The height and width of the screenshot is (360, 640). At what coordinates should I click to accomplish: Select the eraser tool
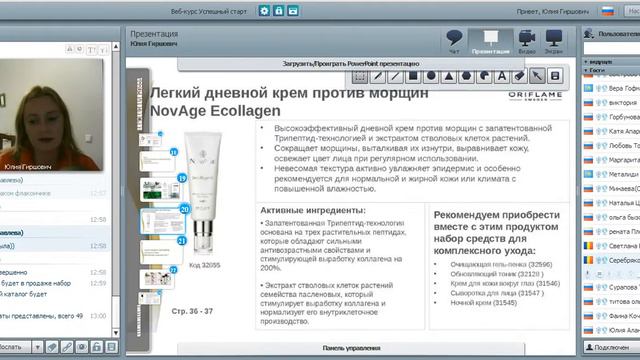click(520, 76)
